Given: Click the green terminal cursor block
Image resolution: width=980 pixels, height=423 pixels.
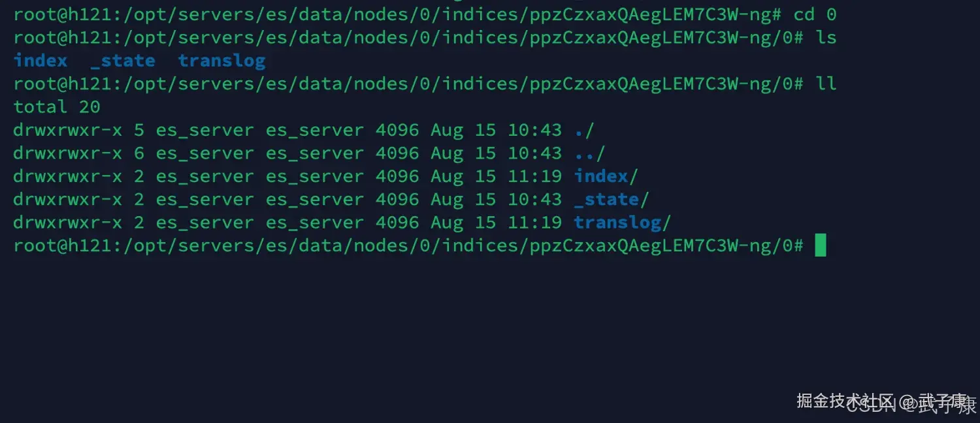Looking at the screenshot, I should tap(821, 245).
